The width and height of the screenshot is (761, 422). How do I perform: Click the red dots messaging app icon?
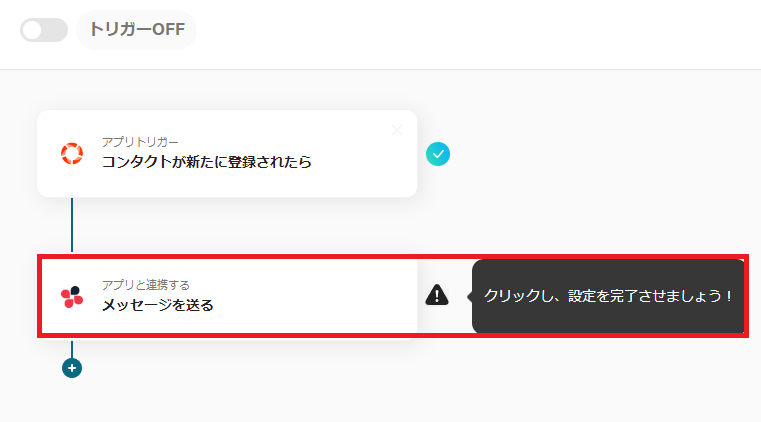[72, 296]
